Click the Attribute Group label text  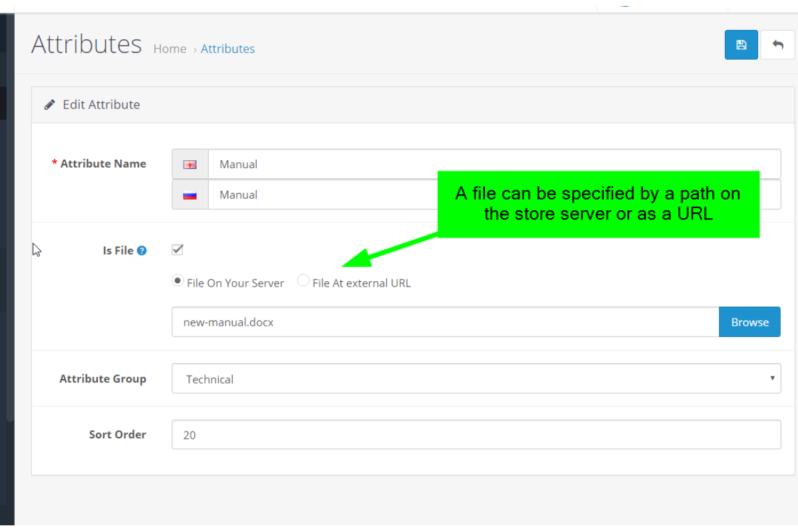[x=102, y=379]
